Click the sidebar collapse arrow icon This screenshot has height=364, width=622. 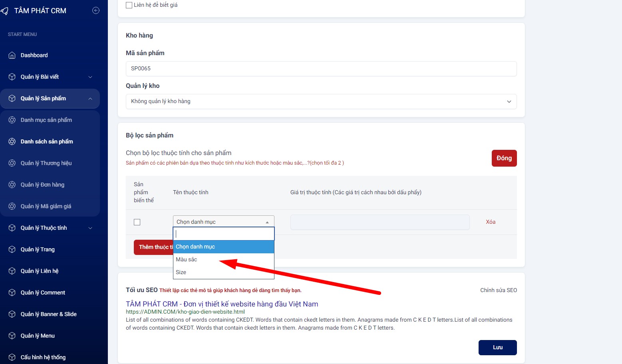96,11
